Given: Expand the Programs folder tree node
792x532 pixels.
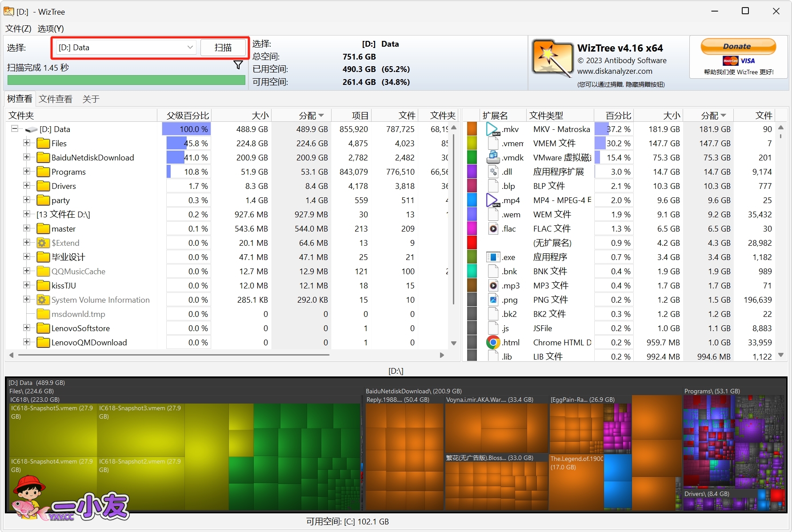Looking at the screenshot, I should 27,172.
